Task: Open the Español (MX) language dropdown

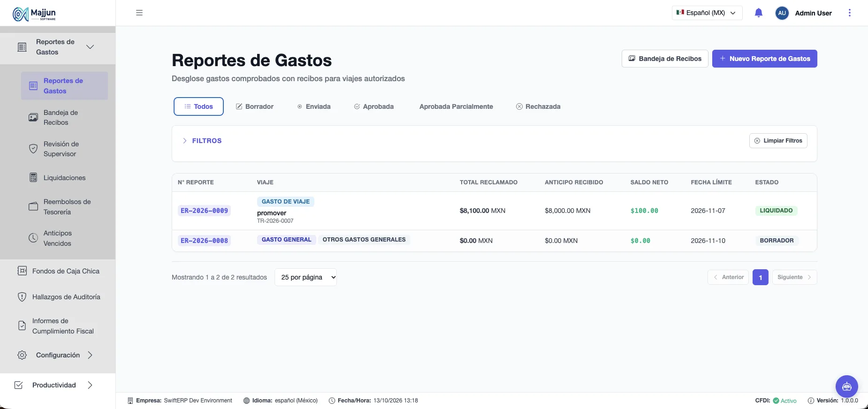Action: click(707, 13)
